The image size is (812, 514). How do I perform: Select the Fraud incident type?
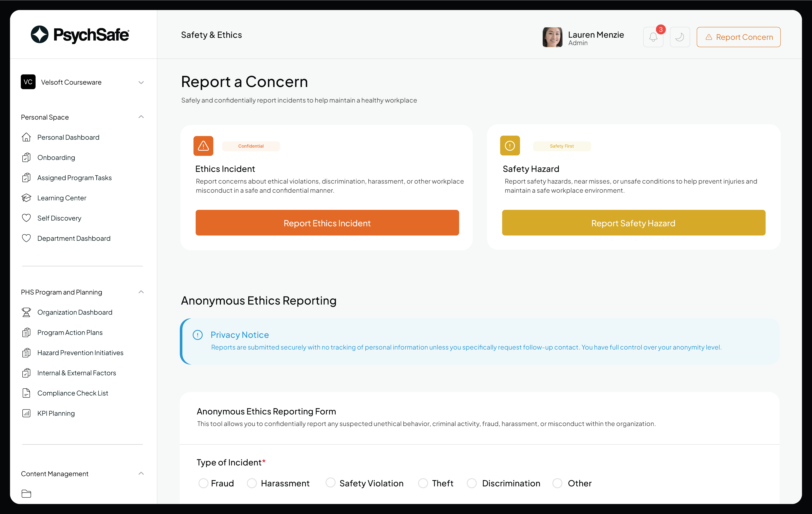(204, 483)
